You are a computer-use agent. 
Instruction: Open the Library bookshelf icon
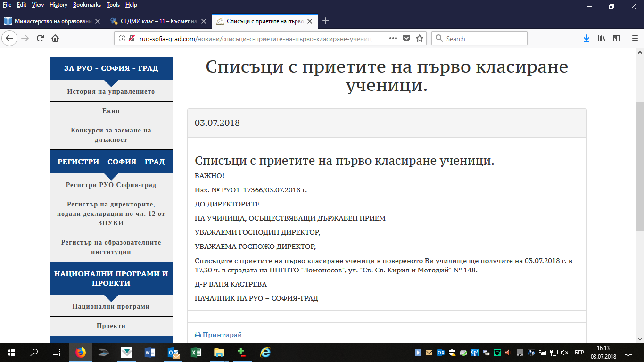point(602,39)
